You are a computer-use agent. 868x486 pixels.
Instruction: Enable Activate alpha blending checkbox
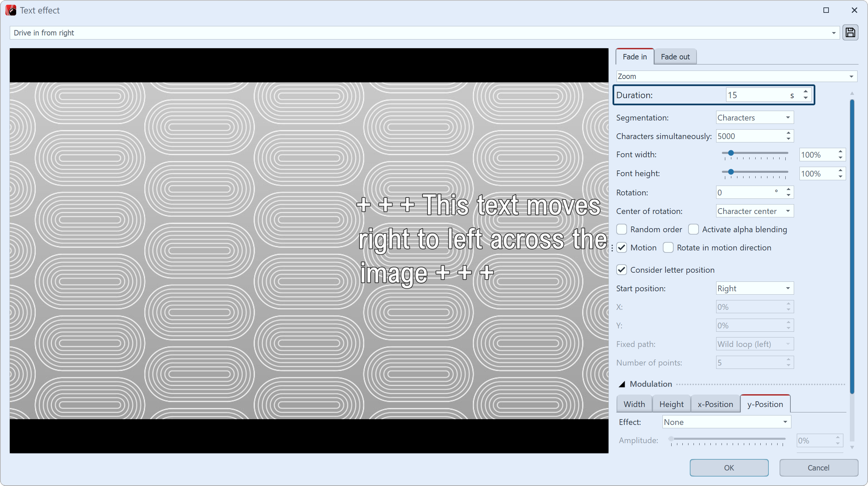[693, 229]
